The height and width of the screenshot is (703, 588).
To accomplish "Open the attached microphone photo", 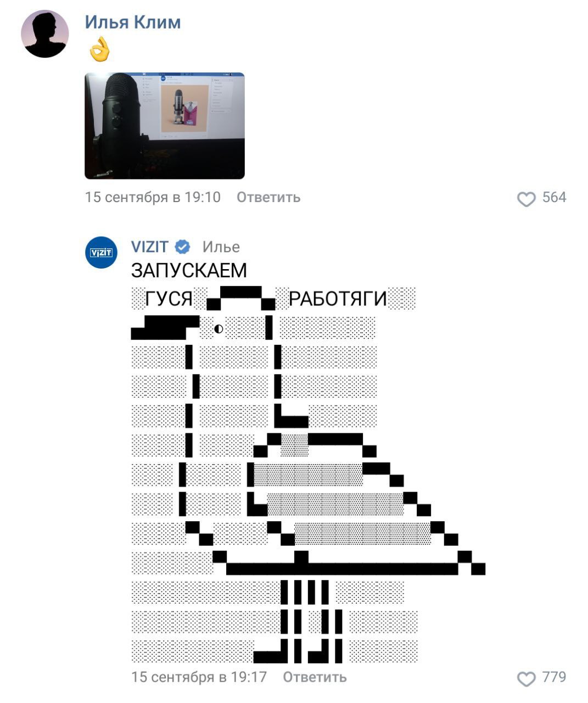I will click(165, 126).
